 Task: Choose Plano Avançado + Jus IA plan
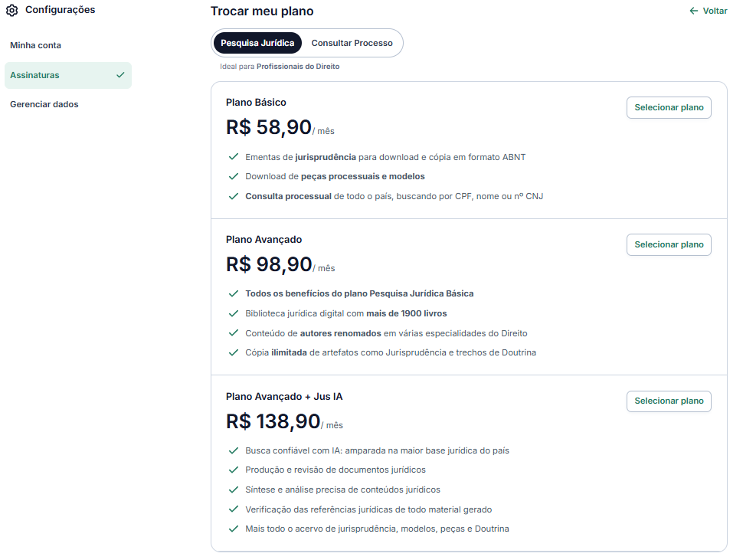[669, 401]
